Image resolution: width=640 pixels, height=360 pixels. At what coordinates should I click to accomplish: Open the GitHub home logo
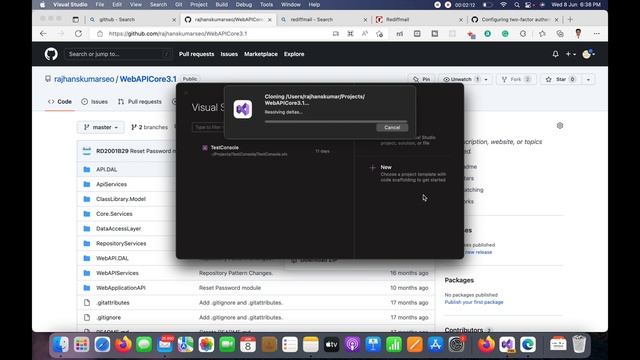[x=51, y=54]
